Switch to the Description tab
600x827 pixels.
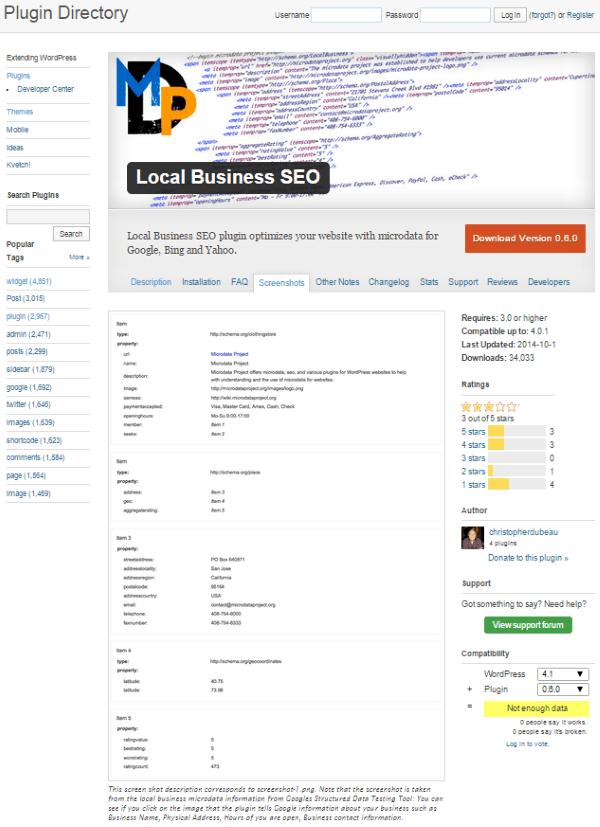click(x=151, y=282)
